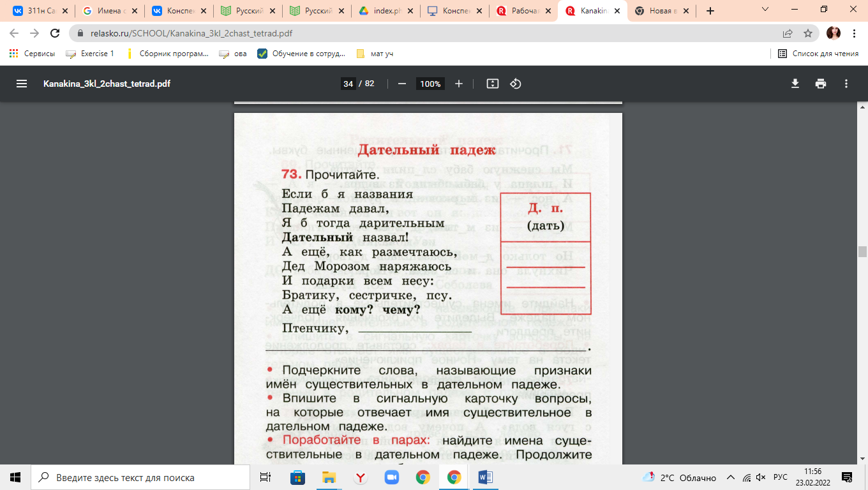Switch to the first Конспект VK tab
This screenshot has width=868, height=490.
tap(178, 11)
